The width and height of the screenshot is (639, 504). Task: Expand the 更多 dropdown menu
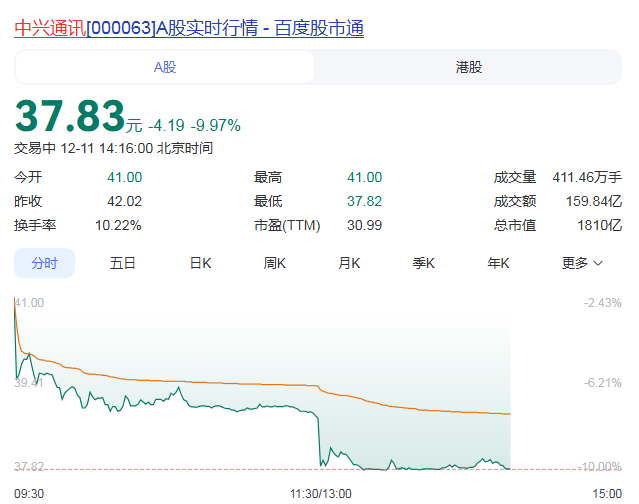582,263
